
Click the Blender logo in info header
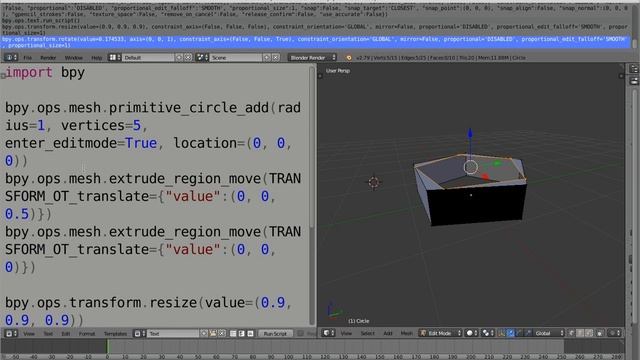coord(349,58)
